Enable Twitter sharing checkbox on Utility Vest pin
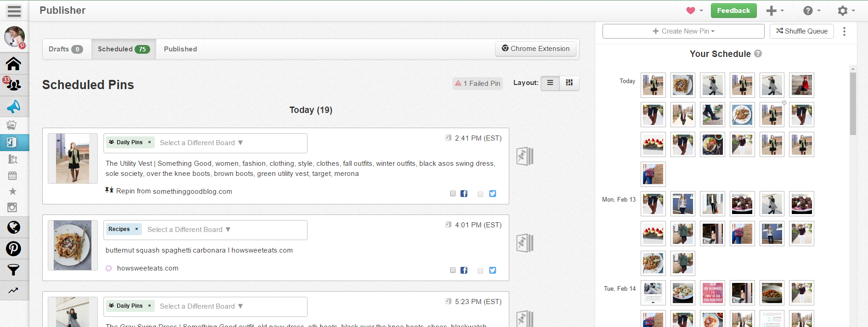Image resolution: width=868 pixels, height=327 pixels. point(480,194)
